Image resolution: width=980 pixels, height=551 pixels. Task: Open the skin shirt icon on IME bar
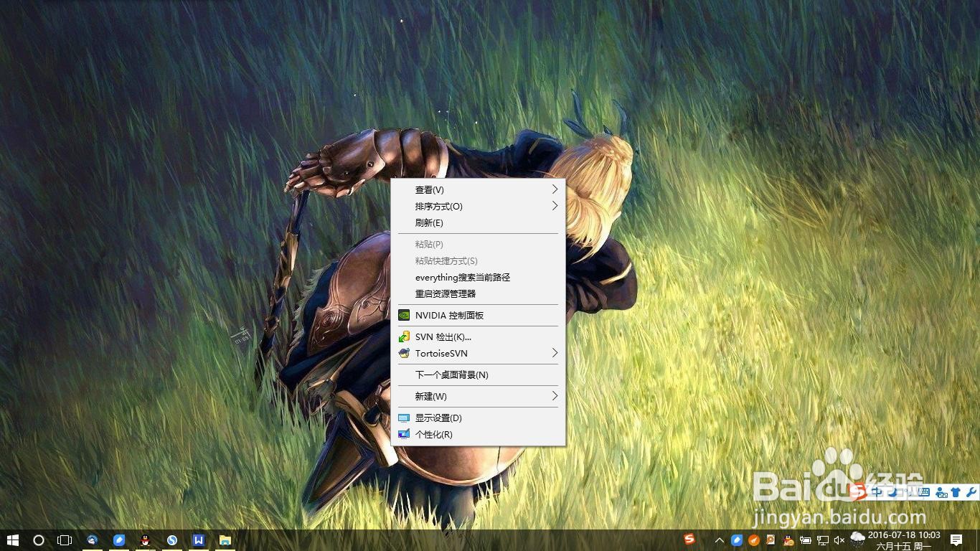point(956,492)
